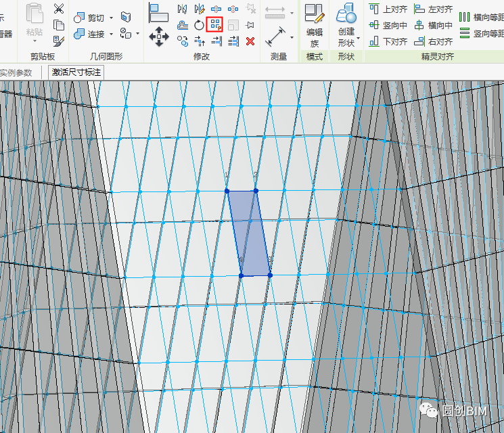Choose Trim/Extend to Corner tool

(200, 41)
